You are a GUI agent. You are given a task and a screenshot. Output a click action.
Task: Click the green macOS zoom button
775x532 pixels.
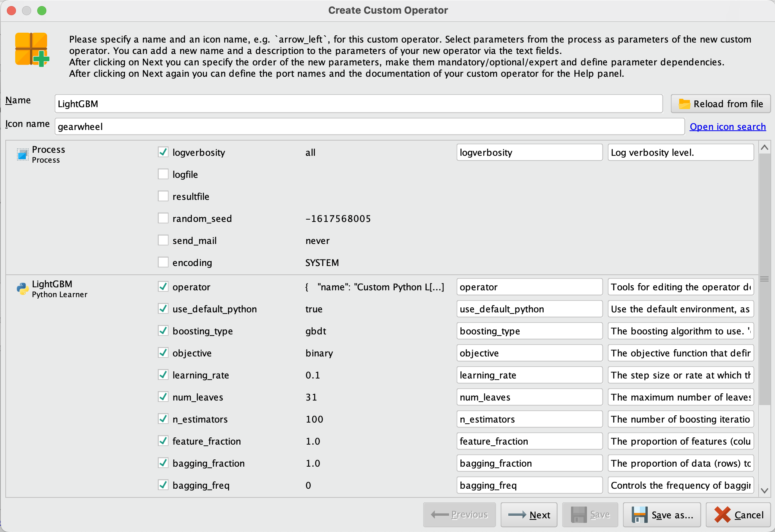click(x=42, y=11)
